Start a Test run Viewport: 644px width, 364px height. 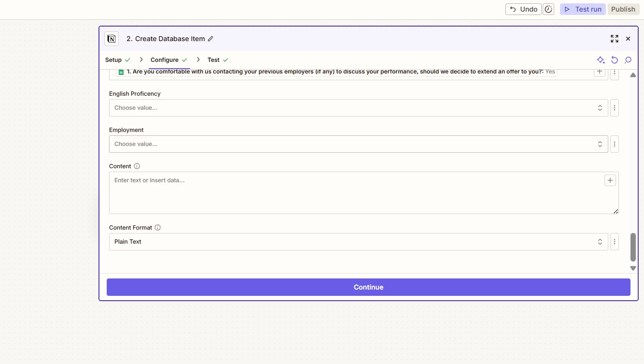[x=583, y=9]
